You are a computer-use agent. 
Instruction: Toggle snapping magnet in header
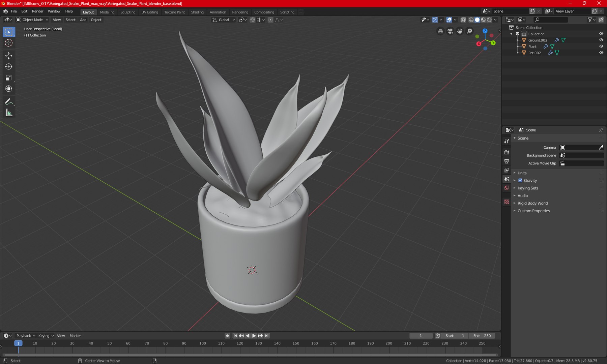252,20
